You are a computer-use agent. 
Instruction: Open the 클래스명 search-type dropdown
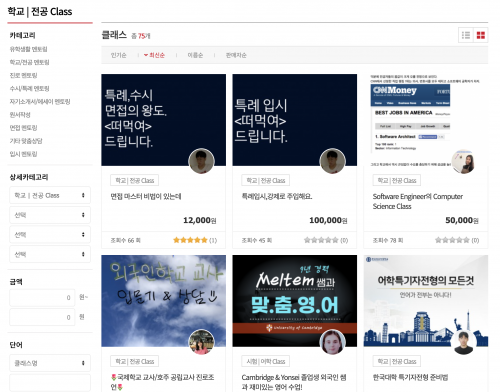(50, 363)
